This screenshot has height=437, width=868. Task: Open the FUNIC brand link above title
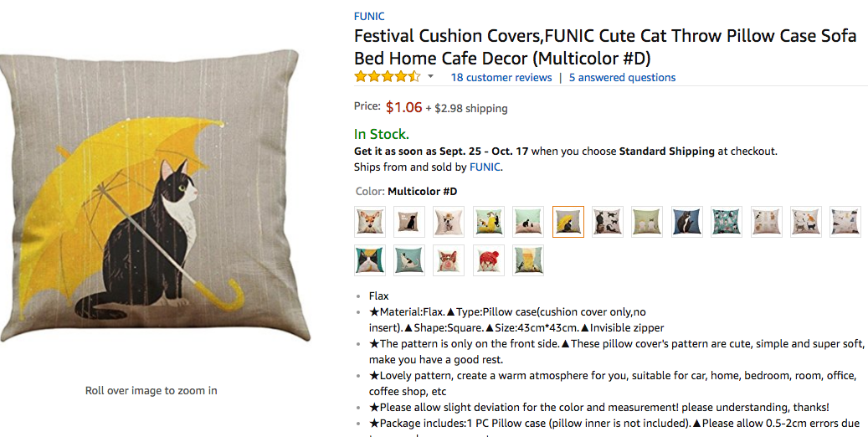[369, 16]
